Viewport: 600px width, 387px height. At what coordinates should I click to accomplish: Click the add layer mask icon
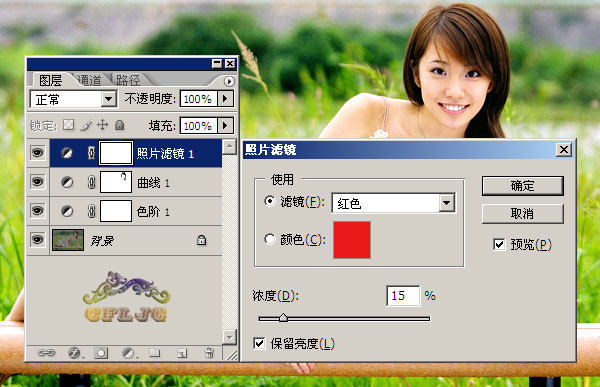tap(101, 353)
